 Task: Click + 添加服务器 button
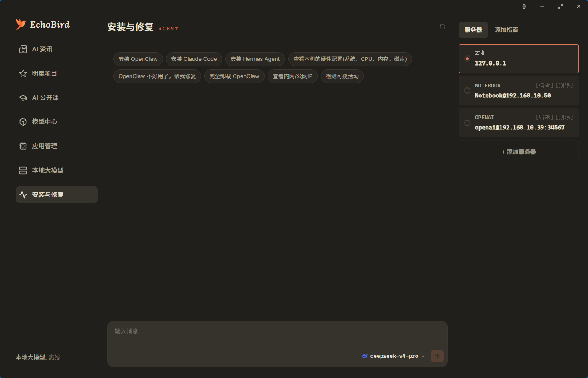[519, 152]
